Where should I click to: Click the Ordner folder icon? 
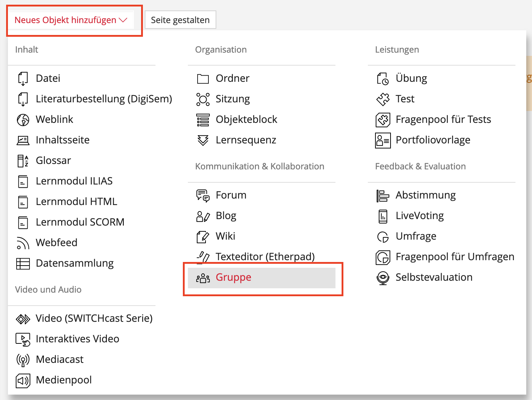click(x=203, y=79)
